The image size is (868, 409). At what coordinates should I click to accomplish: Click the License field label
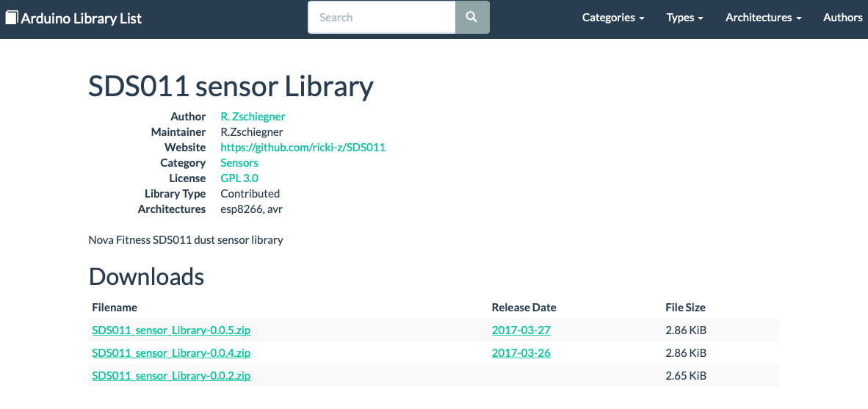point(188,178)
